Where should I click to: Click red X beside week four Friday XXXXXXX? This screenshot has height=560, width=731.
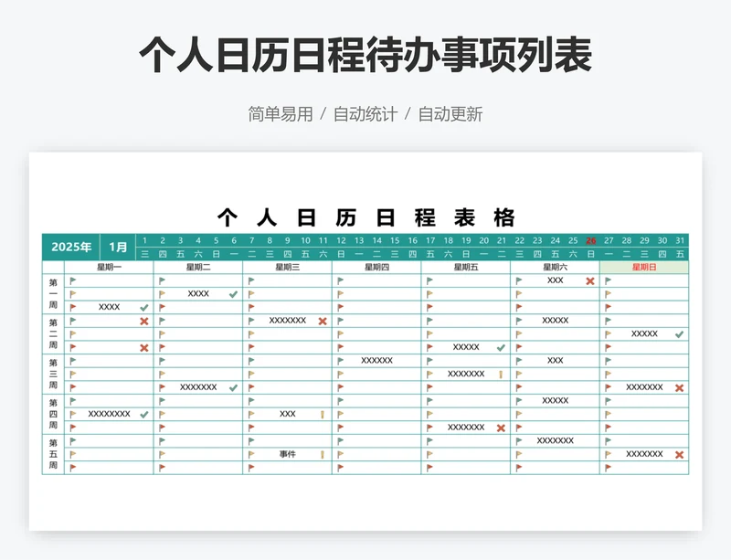pos(501,428)
